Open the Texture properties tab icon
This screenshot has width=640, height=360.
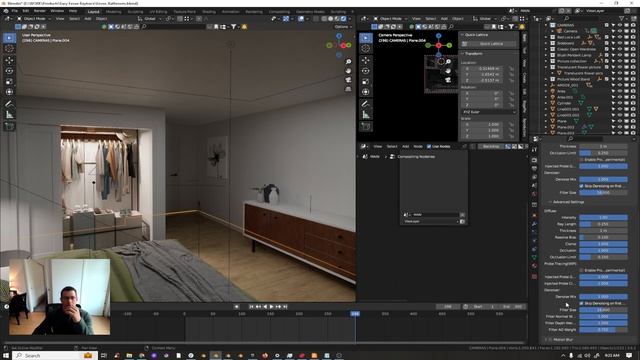[x=534, y=277]
